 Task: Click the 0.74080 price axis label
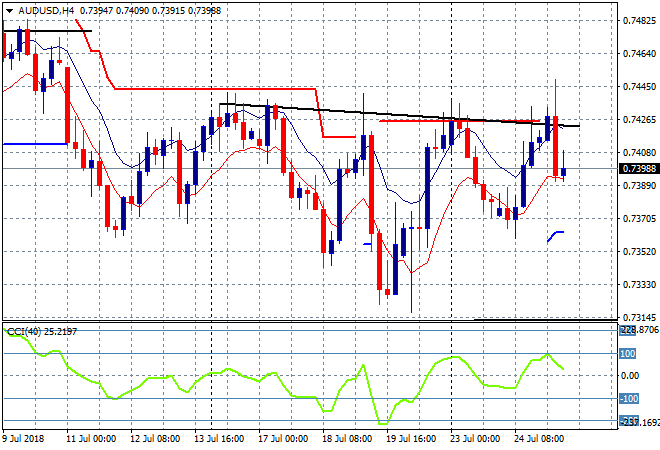pos(639,152)
